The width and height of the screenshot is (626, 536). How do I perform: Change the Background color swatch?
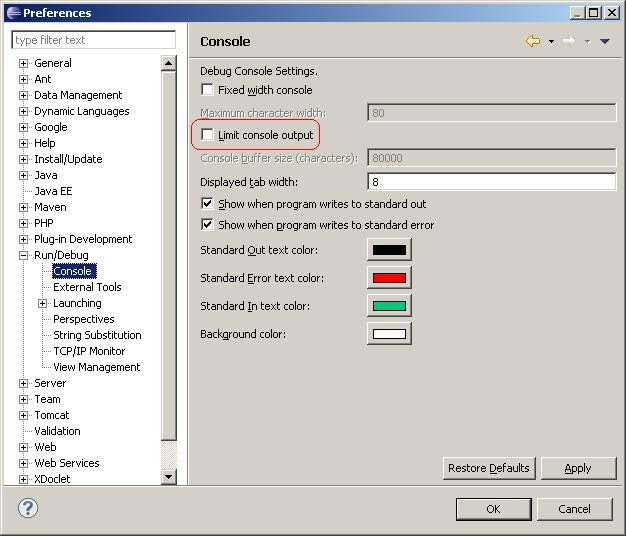click(x=389, y=334)
